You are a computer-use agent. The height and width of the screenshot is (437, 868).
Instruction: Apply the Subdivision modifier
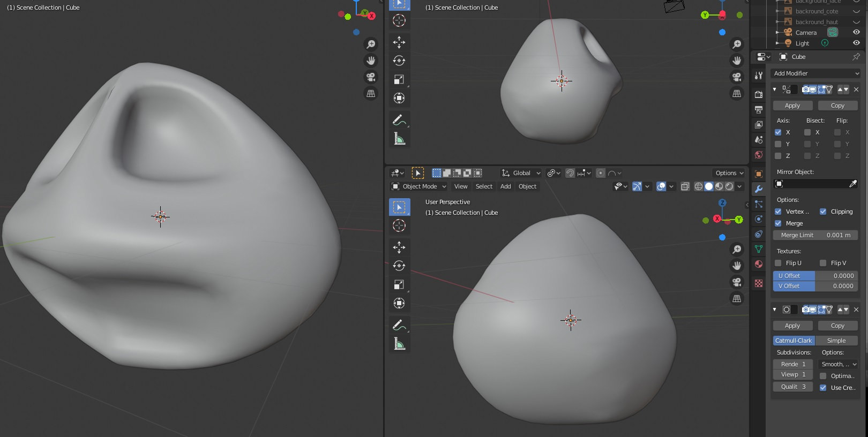coord(792,326)
